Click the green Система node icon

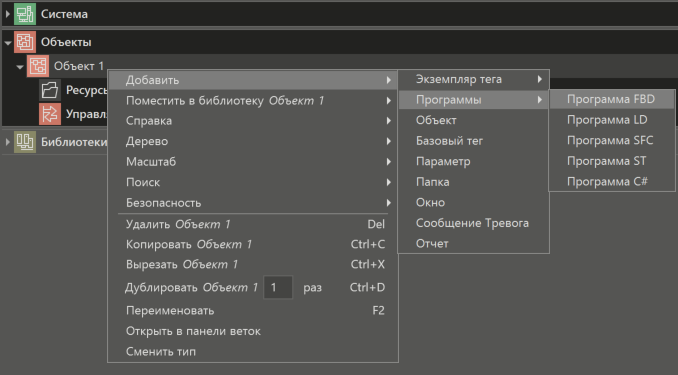(25, 14)
